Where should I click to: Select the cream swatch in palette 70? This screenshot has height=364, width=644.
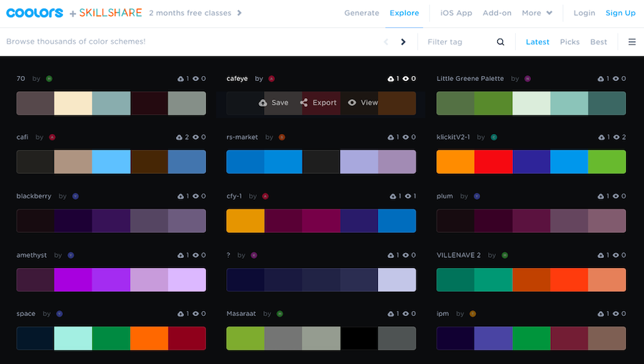(x=73, y=103)
